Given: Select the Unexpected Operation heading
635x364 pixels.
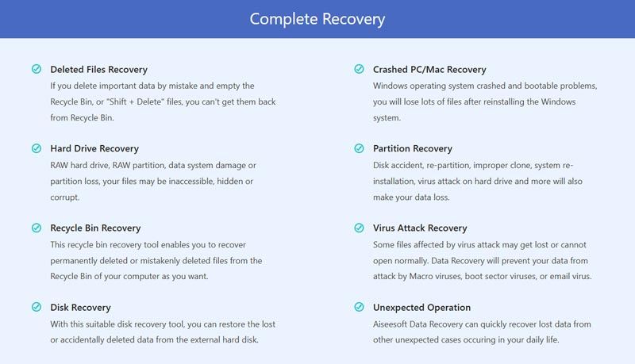Looking at the screenshot, I should (x=422, y=308).
